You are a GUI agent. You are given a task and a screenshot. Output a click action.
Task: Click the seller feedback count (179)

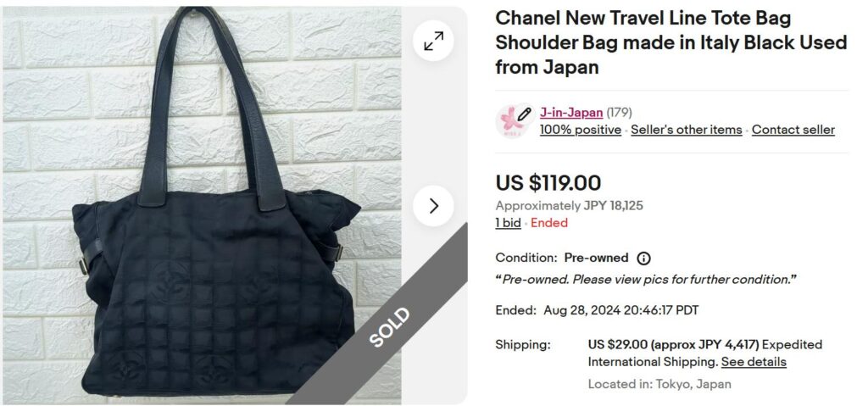(x=619, y=113)
